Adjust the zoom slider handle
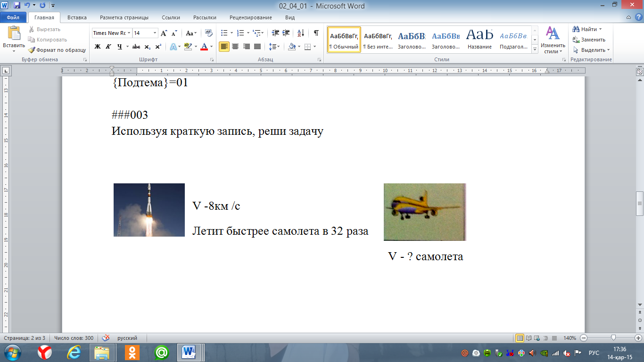The width and height of the screenshot is (644, 362). click(613, 338)
